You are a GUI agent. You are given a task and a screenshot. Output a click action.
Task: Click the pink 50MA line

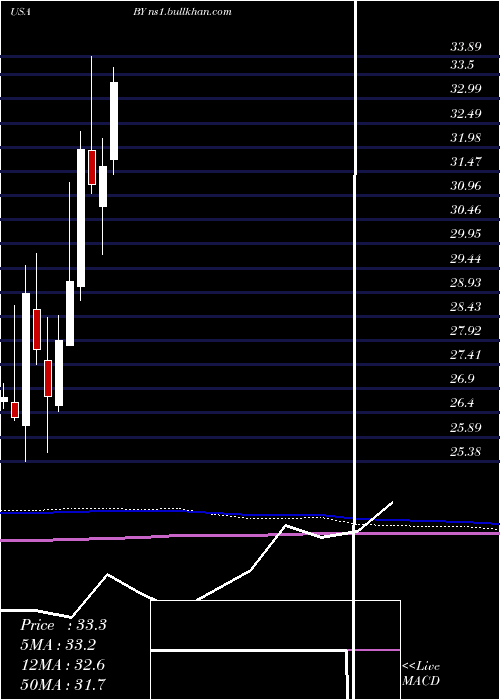(250, 535)
